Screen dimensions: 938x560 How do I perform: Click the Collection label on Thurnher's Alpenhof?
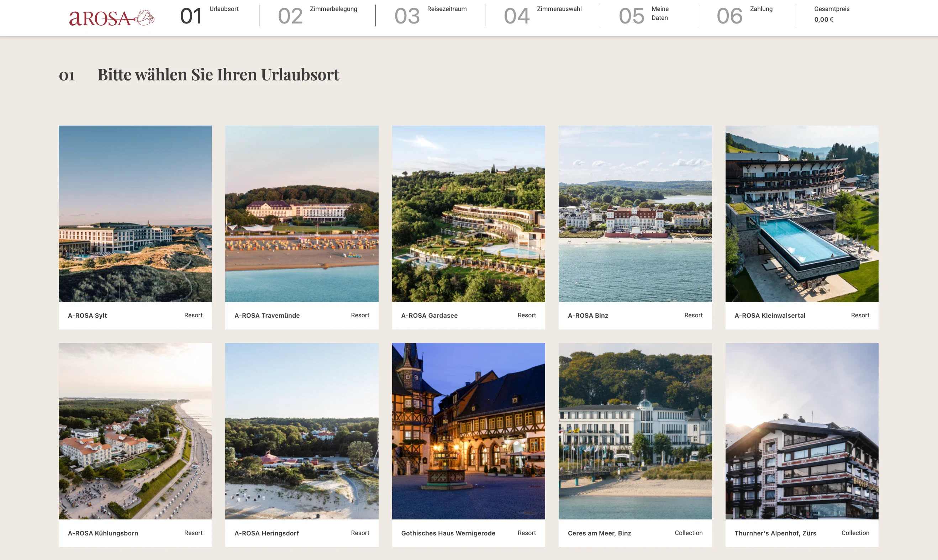click(x=855, y=533)
